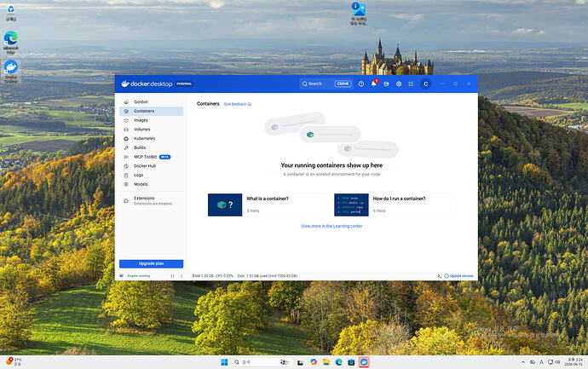The height and width of the screenshot is (369, 588).
Task: Open Logs section
Action: (151, 175)
